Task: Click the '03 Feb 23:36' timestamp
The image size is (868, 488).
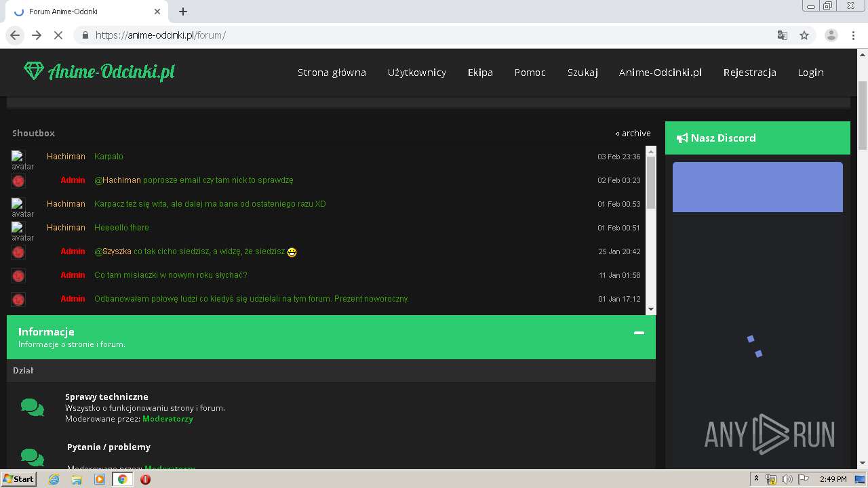Action: pos(618,157)
